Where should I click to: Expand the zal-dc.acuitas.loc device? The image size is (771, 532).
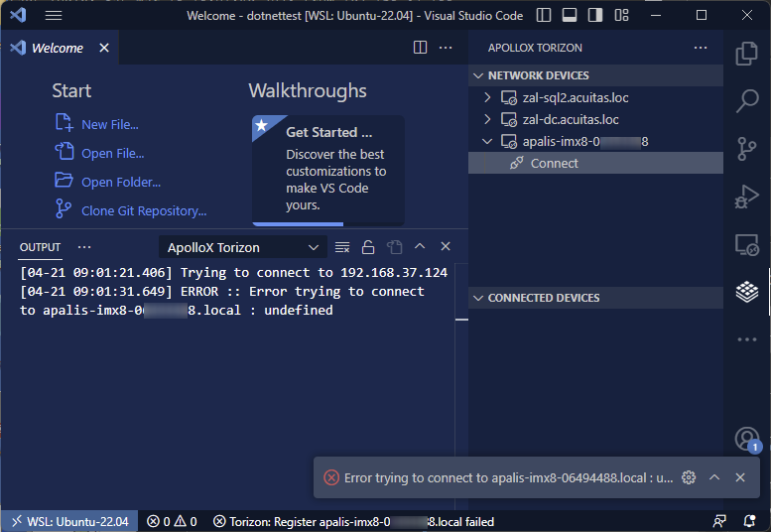(x=487, y=119)
